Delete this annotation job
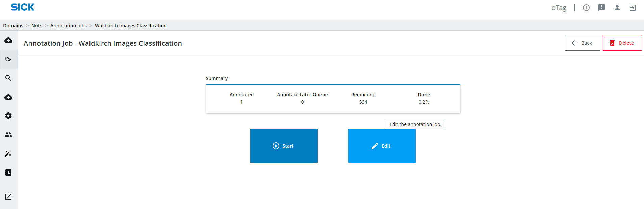Image resolution: width=644 pixels, height=209 pixels. (622, 43)
